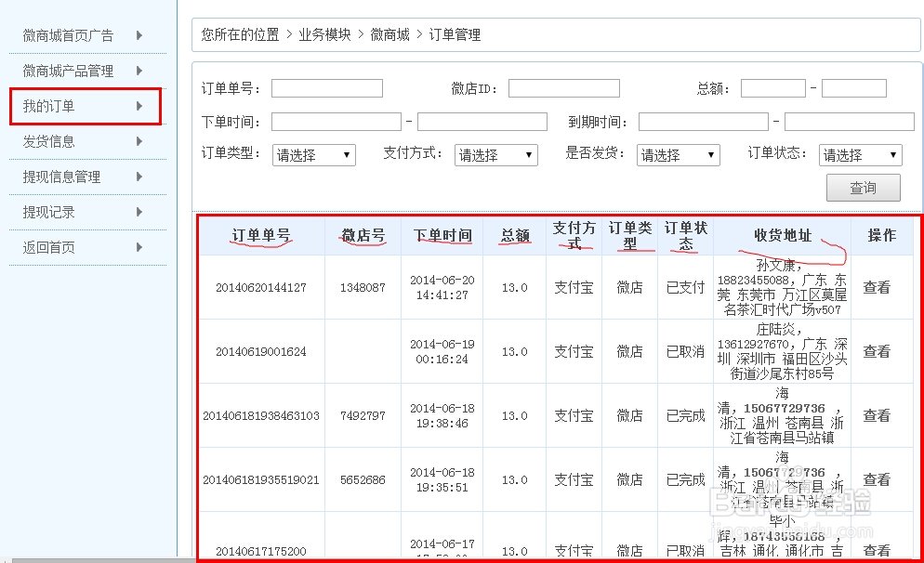Open 业务模块 from the breadcrumb

coord(323,34)
